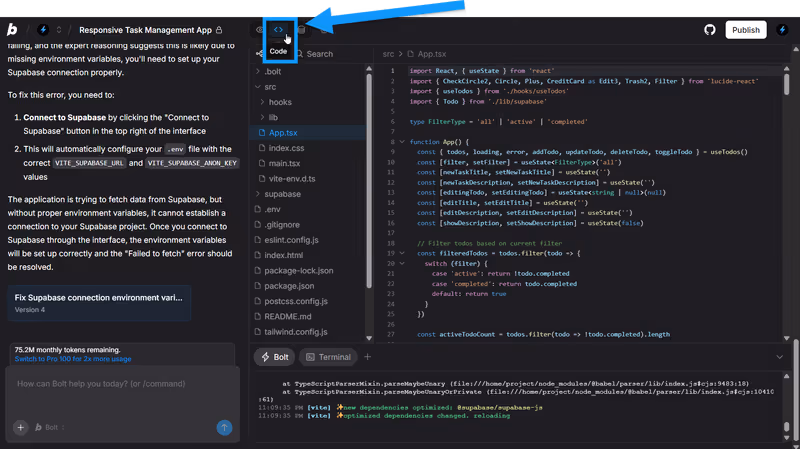Open main.tsx file
This screenshot has height=449, width=800.
[284, 163]
